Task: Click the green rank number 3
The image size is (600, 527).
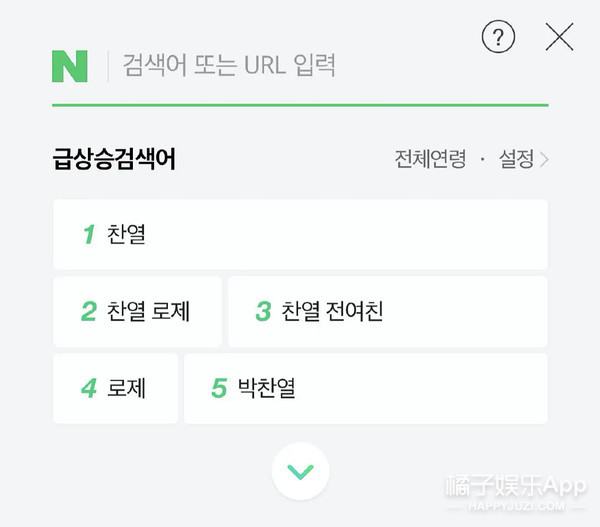Action: click(x=263, y=312)
